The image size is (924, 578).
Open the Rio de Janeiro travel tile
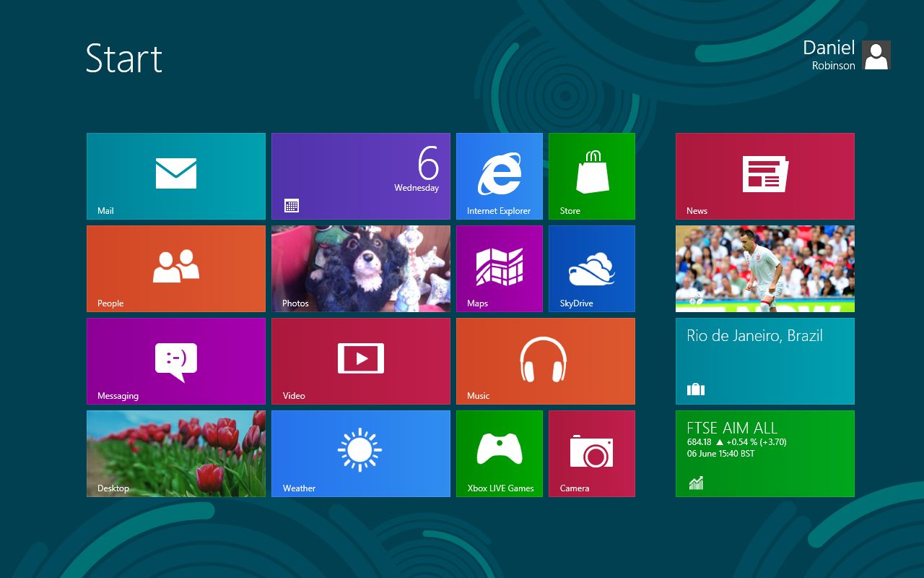click(x=765, y=361)
